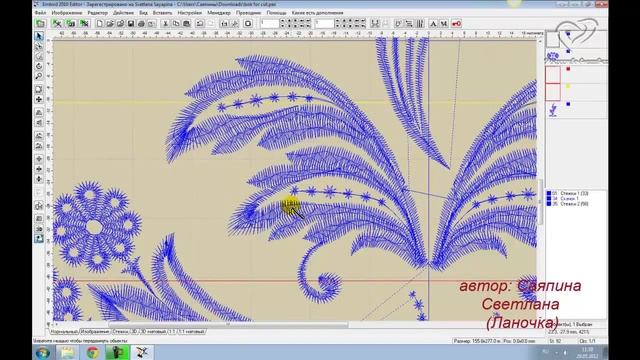The width and height of the screenshot is (640, 360).
Task: Click the Print icon in toolbar
Action: click(141, 24)
